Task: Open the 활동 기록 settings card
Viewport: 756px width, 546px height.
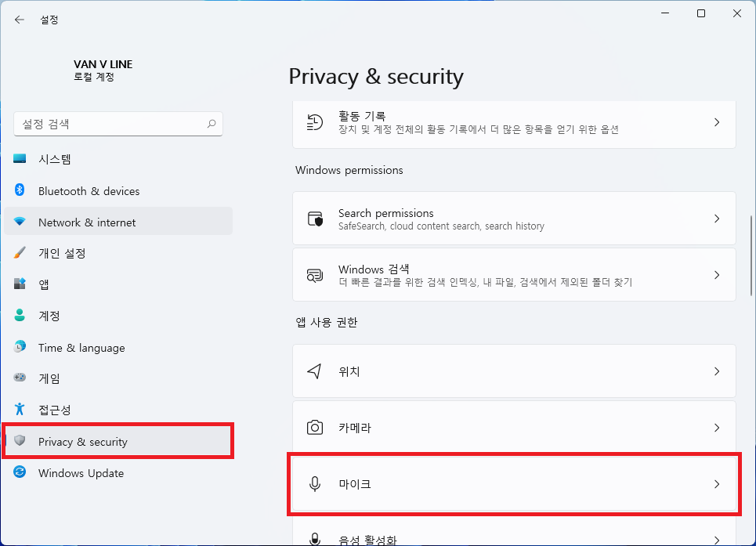Action: 514,125
